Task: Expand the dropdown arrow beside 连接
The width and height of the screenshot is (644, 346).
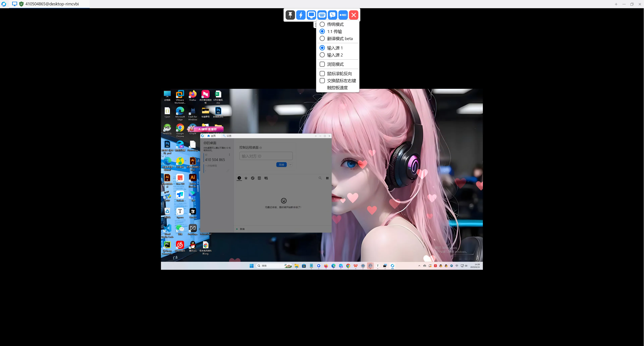Action: [290, 165]
